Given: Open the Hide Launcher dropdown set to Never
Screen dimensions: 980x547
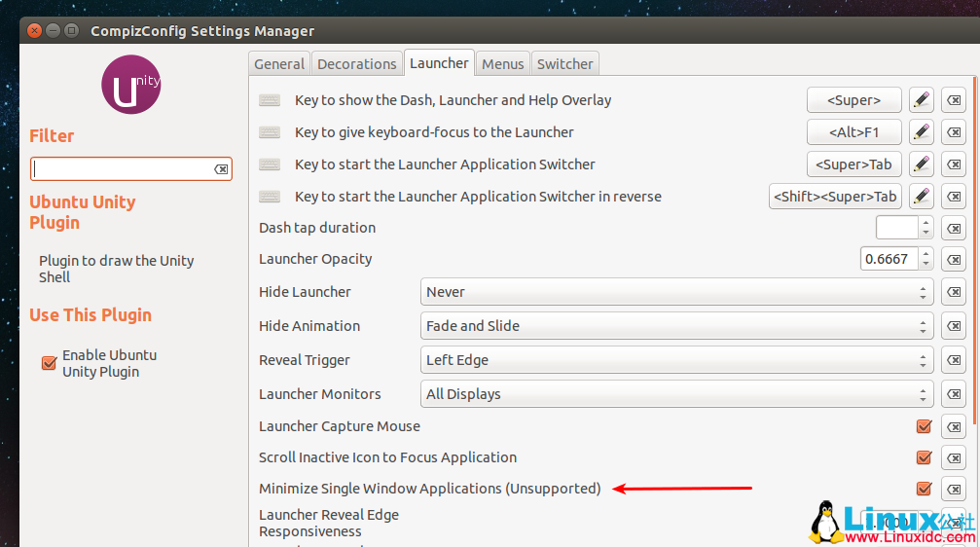Looking at the screenshot, I should [x=677, y=292].
